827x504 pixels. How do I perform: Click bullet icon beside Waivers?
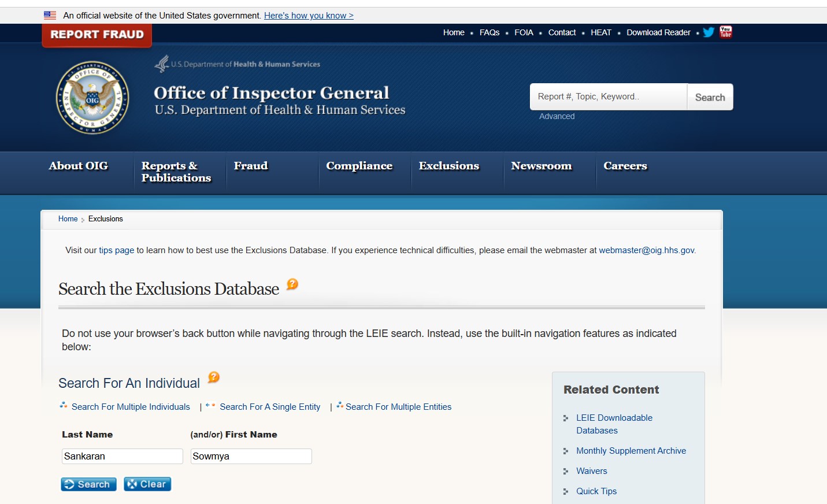point(566,471)
